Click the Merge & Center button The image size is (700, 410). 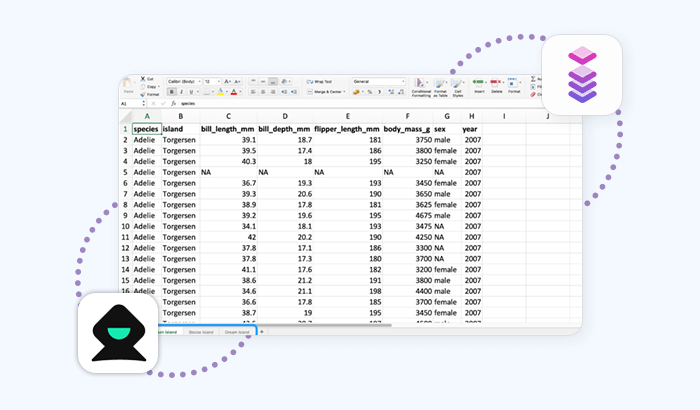pos(326,92)
